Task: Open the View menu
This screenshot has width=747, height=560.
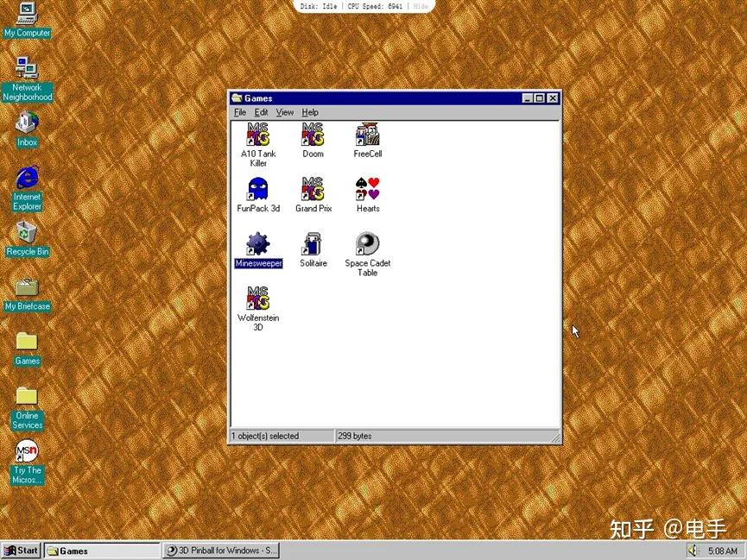Action: pyautogui.click(x=285, y=112)
